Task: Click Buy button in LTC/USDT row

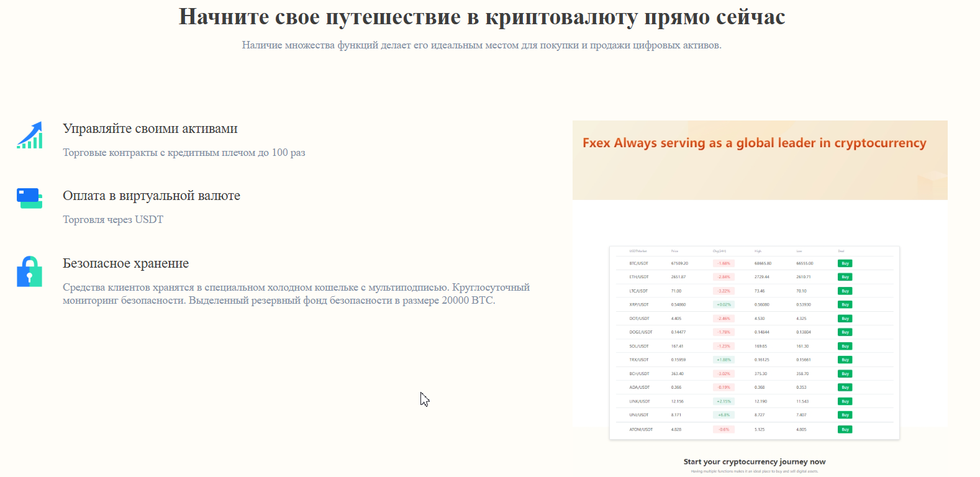Action: (845, 291)
